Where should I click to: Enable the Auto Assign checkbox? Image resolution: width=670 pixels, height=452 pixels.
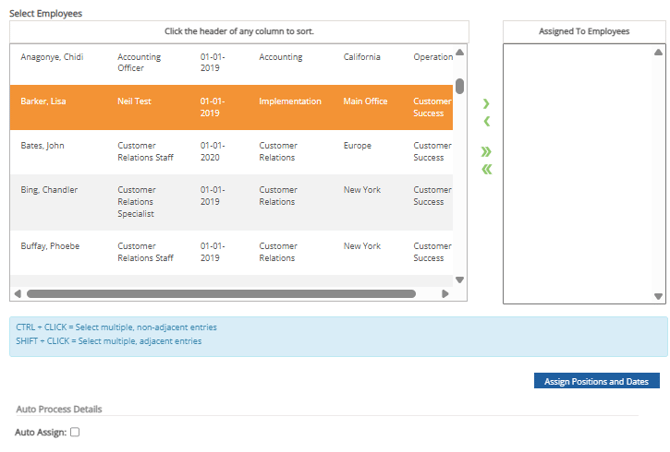pyautogui.click(x=75, y=432)
